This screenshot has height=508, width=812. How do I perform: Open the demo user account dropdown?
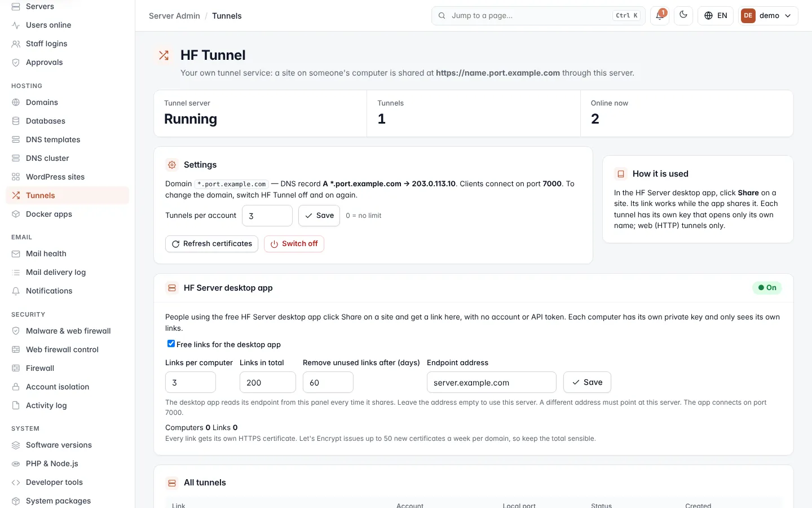pos(769,16)
